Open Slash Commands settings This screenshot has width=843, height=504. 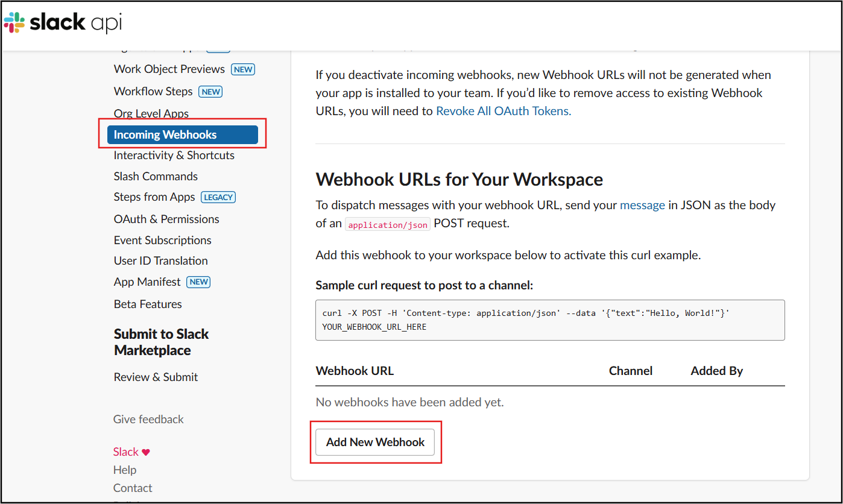pyautogui.click(x=156, y=177)
